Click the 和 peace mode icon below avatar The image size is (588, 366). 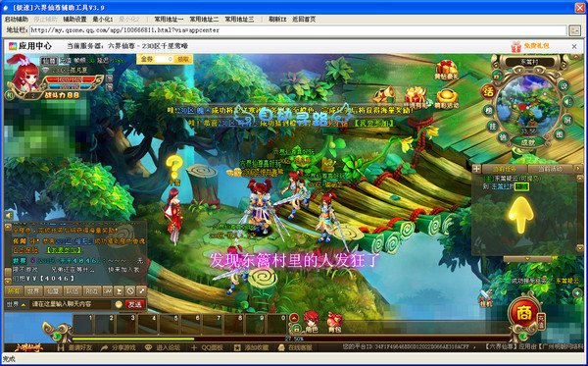(10, 95)
